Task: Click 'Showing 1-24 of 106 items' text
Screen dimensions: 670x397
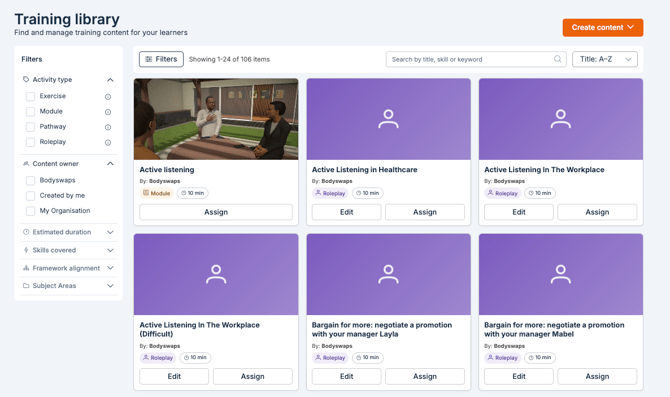Action: 229,59
